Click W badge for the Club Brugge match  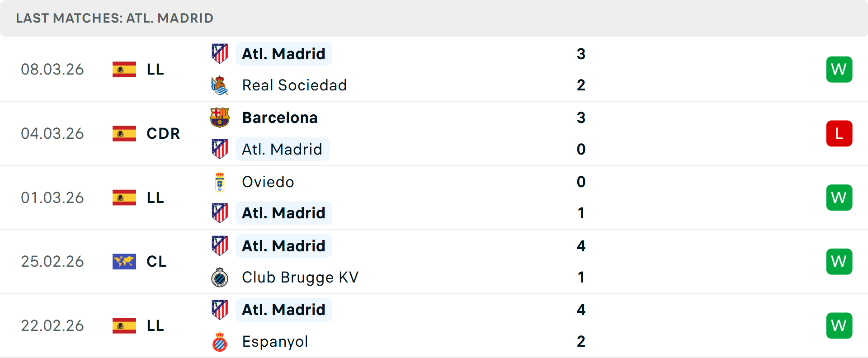[839, 261]
